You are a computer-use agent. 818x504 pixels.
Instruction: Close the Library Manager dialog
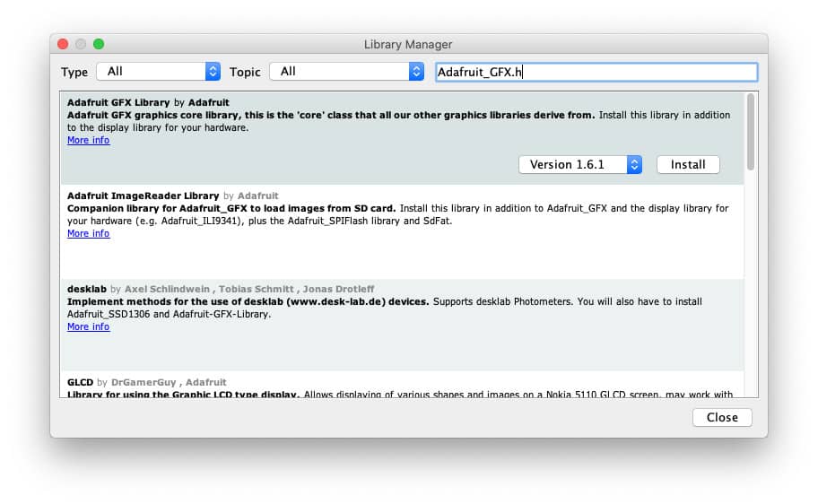click(x=722, y=417)
